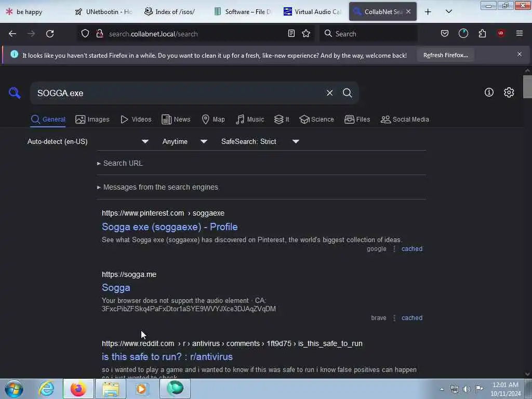Open the Save to Pocket icon

pyautogui.click(x=445, y=33)
